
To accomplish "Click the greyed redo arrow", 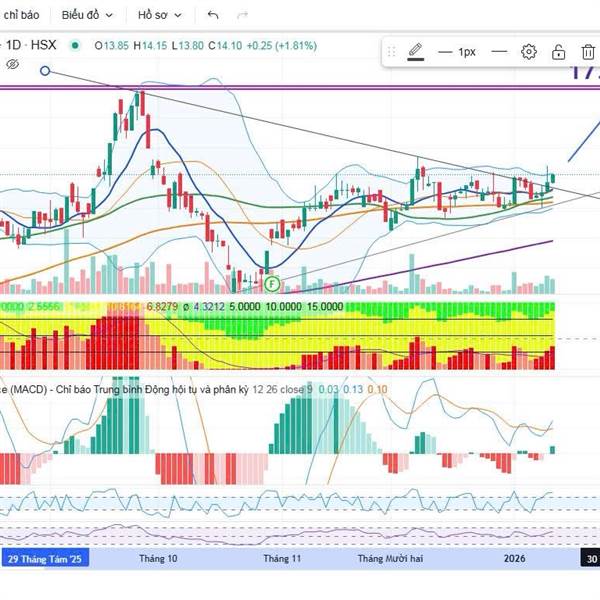I will click(243, 15).
